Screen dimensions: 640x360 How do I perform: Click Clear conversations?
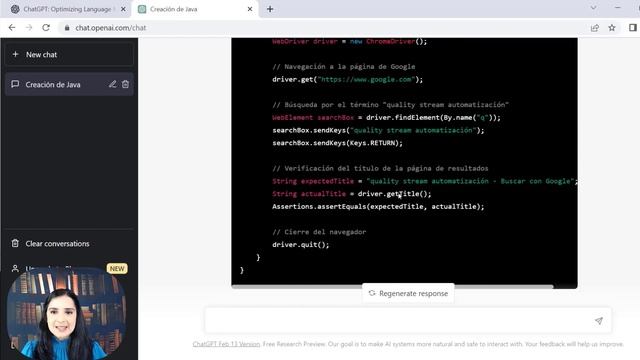tap(57, 244)
